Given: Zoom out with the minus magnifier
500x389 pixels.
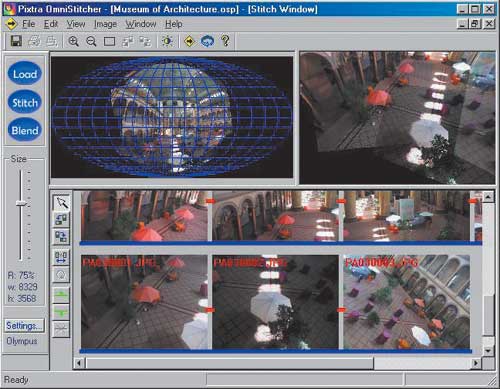Looking at the screenshot, I should [91, 41].
